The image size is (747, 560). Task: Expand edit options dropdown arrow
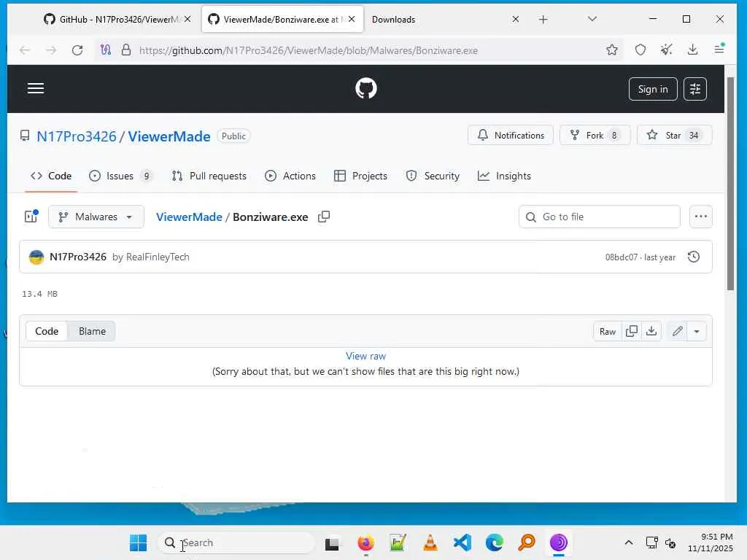click(697, 332)
